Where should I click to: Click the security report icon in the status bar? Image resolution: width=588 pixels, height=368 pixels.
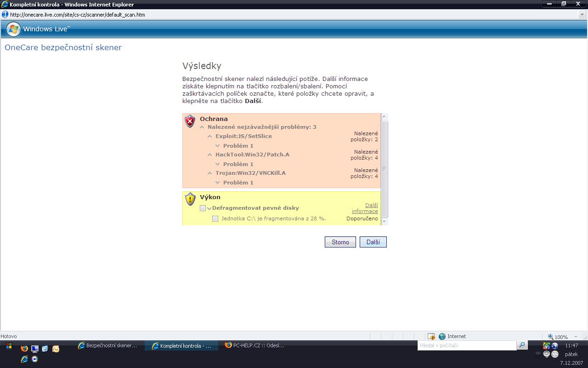[x=431, y=336]
